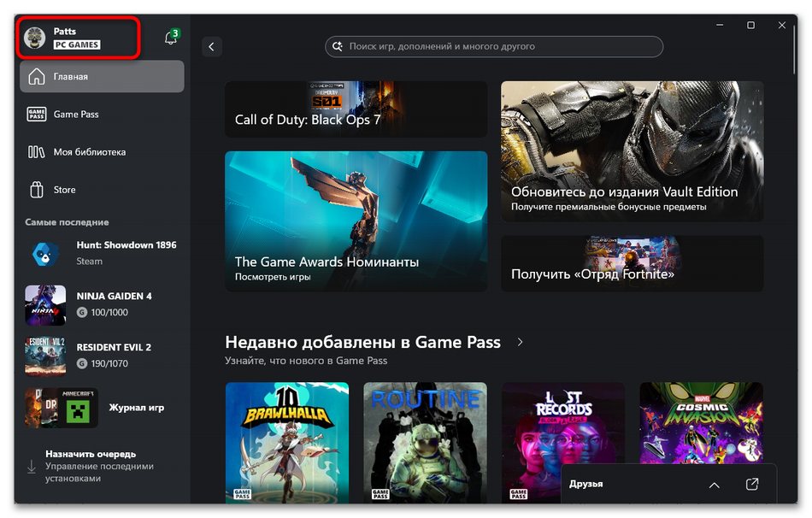Expand the Friends panel chevron
Screen dimensions: 812x518
[714, 485]
